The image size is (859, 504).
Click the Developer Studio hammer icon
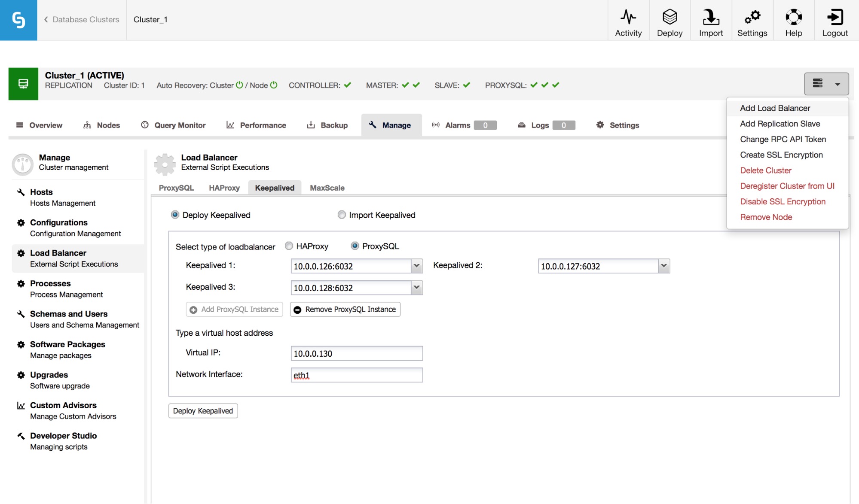(21, 436)
